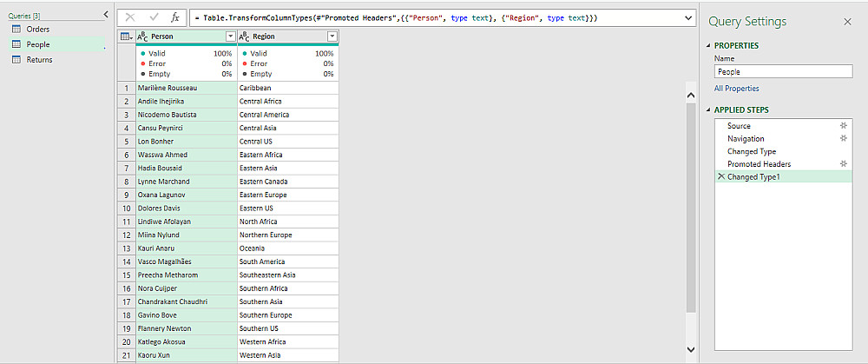Viewport: 868px width, 364px height.
Task: Open settings gear for Promoted Headers step
Action: tap(842, 163)
